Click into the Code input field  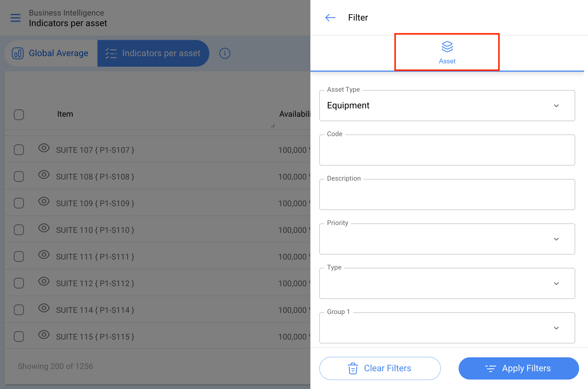447,150
